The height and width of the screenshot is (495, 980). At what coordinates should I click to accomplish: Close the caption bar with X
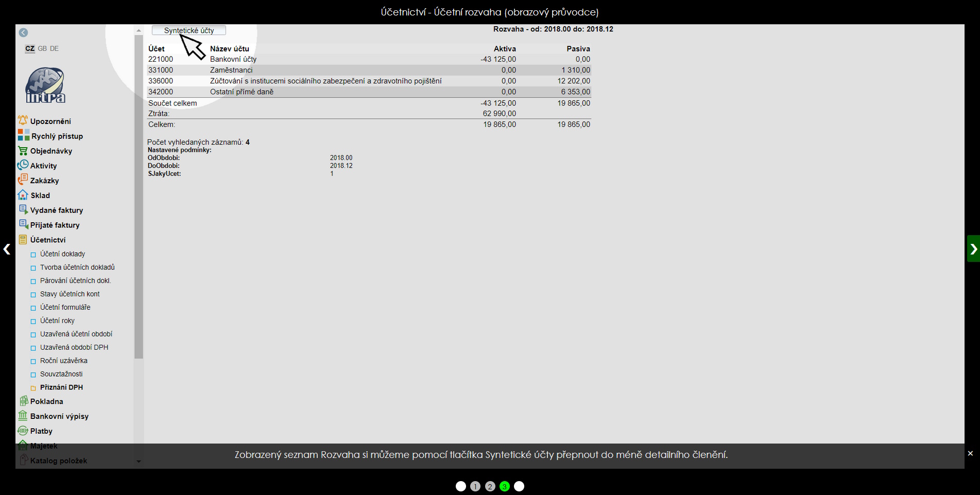coord(970,453)
